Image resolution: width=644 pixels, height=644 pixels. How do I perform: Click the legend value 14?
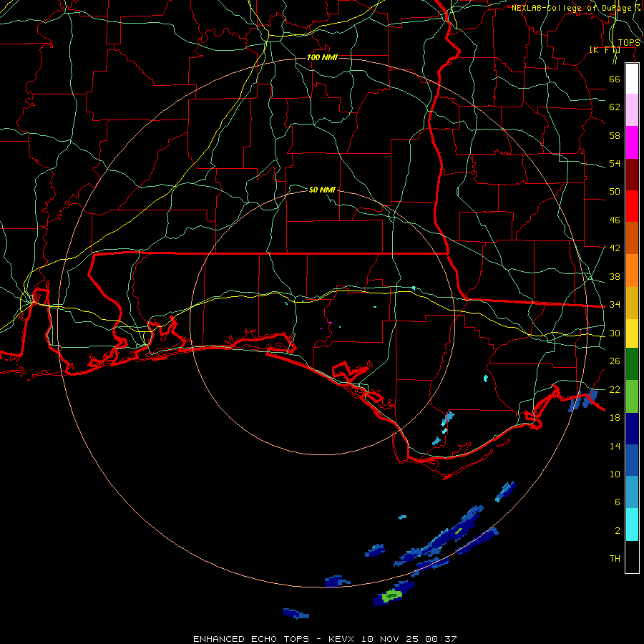pos(615,446)
